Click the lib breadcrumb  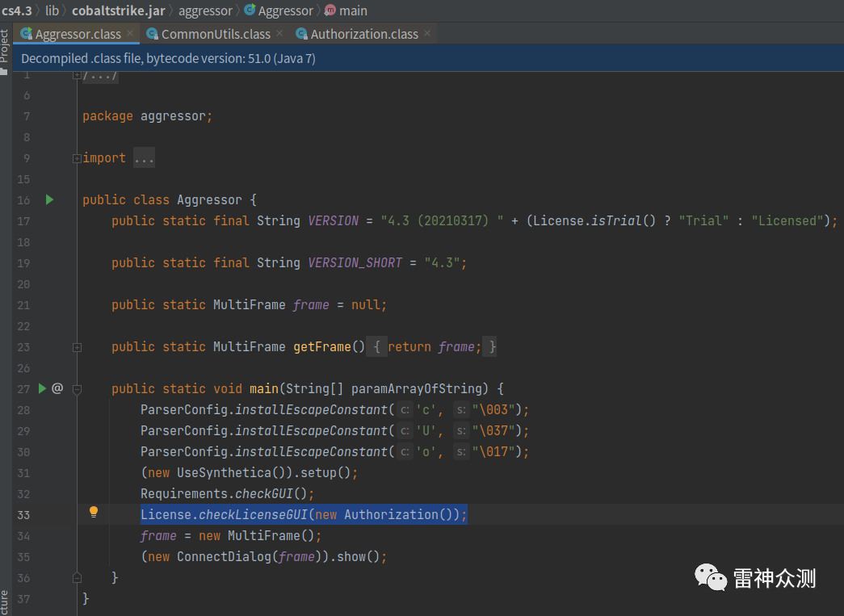coord(52,10)
